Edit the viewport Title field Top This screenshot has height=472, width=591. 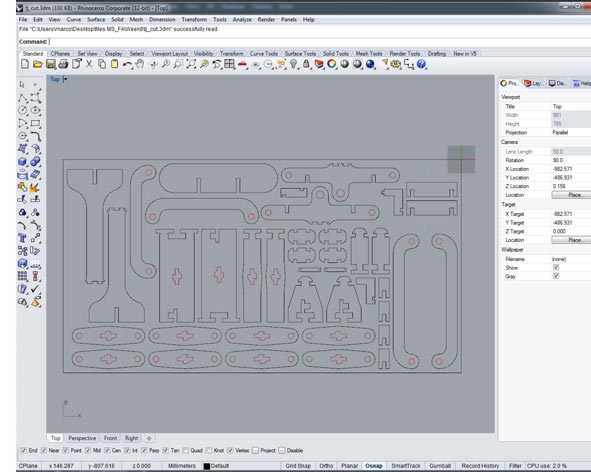(x=571, y=106)
